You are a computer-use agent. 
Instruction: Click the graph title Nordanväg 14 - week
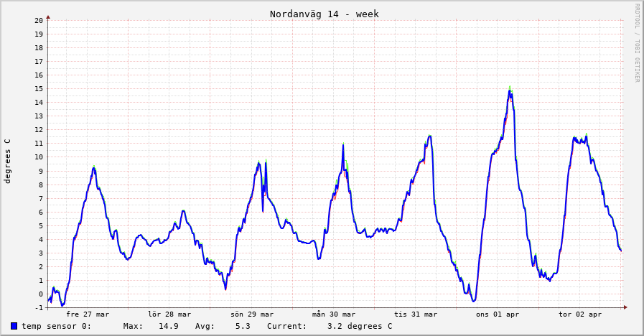324,14
